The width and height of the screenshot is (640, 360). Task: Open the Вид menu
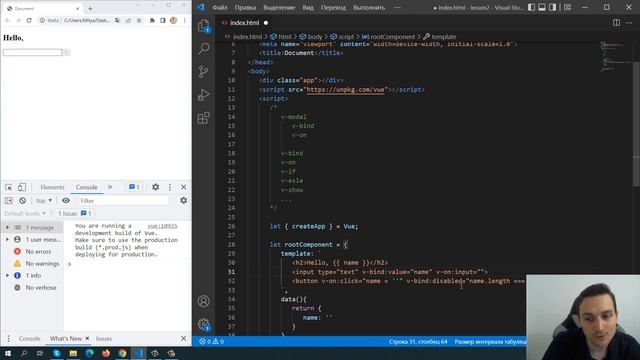(x=308, y=7)
